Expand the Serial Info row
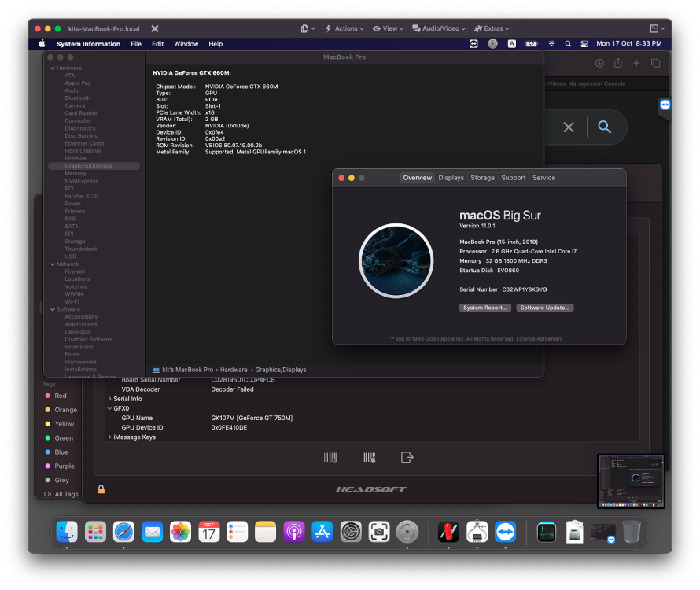 coord(110,399)
